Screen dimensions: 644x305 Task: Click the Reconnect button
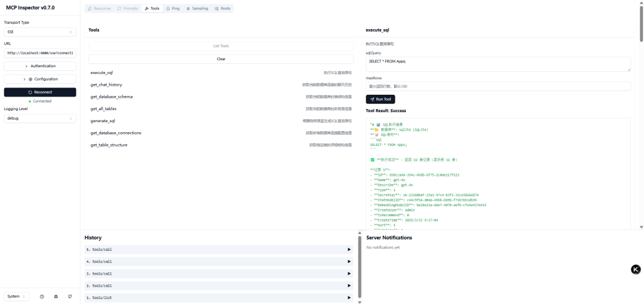point(40,92)
